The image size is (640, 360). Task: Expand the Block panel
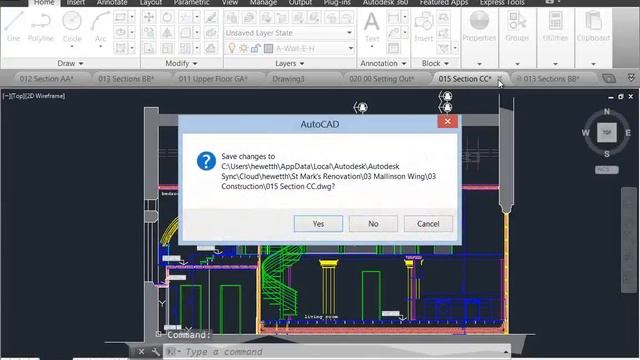pos(435,63)
